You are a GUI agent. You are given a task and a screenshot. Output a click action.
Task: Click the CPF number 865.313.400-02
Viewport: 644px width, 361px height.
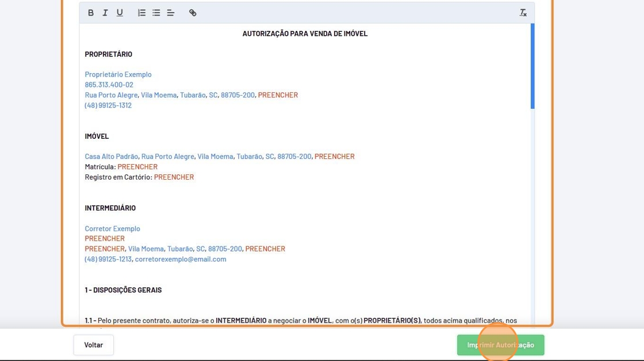(109, 85)
